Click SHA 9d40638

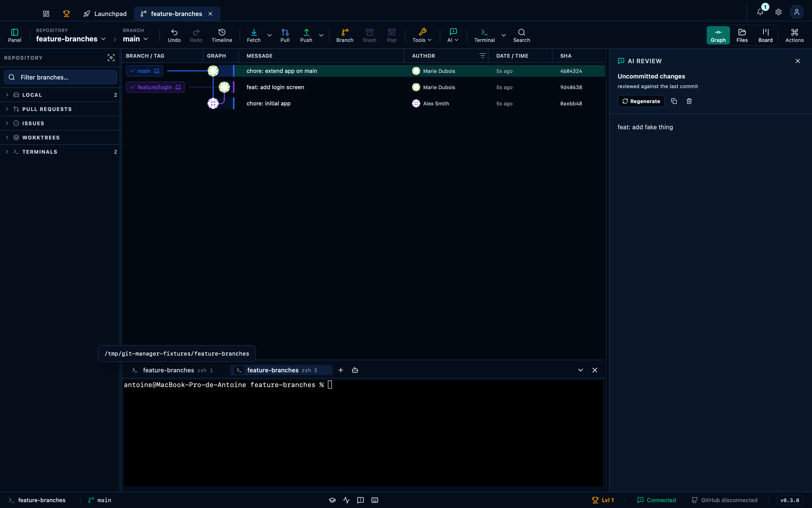click(571, 87)
